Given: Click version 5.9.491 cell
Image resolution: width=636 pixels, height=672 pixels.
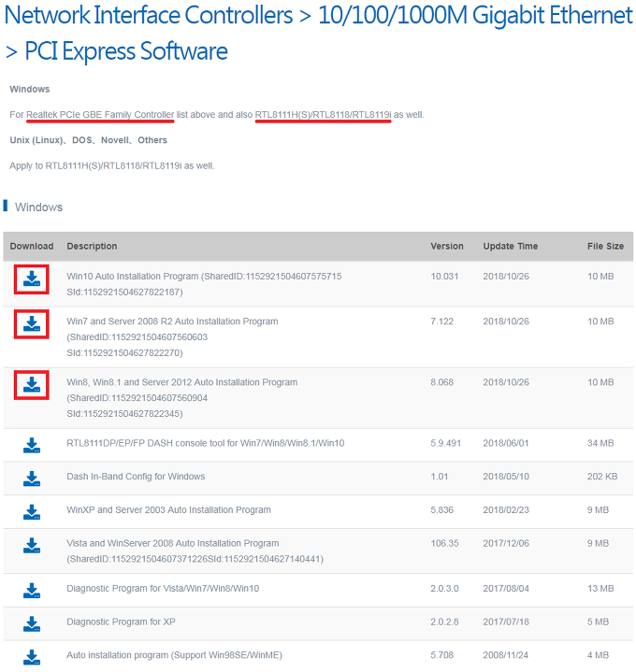Looking at the screenshot, I should [x=445, y=443].
